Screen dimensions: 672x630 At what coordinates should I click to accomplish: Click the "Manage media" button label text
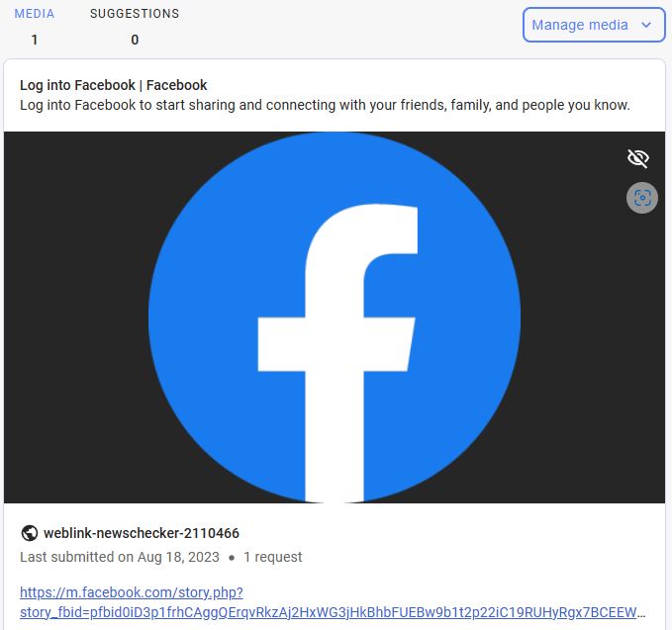[x=580, y=26]
